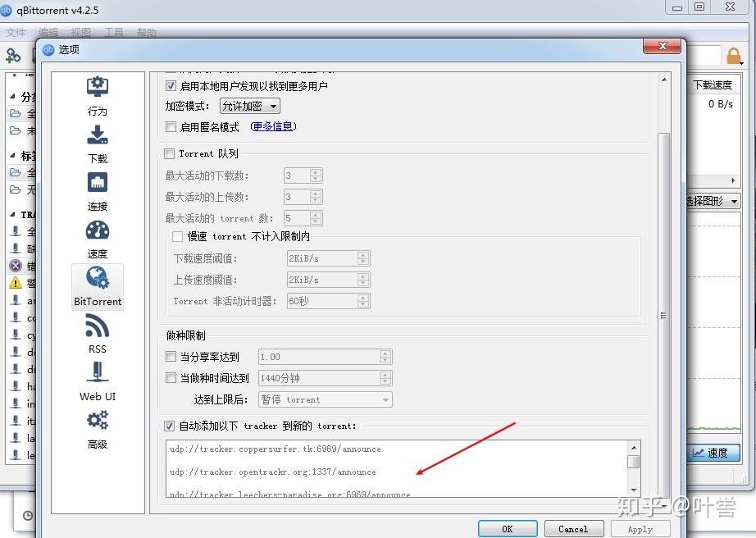
Task: Enable the Torrent 队列 checkbox
Action: 169,153
